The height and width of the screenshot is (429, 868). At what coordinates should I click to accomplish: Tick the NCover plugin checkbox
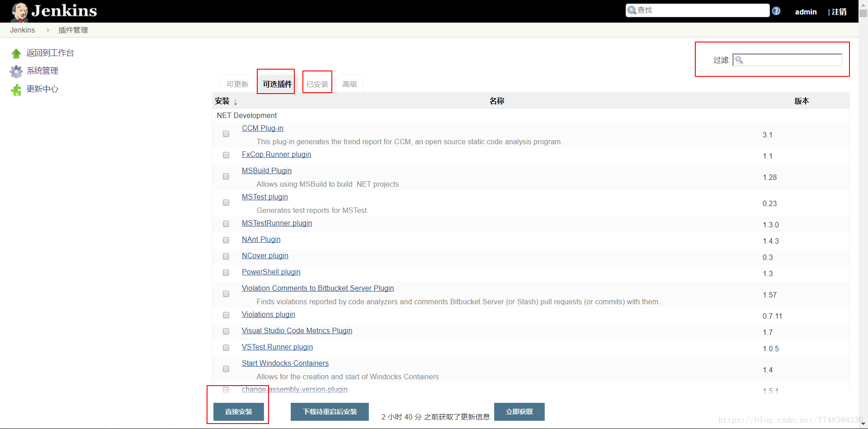tap(226, 256)
